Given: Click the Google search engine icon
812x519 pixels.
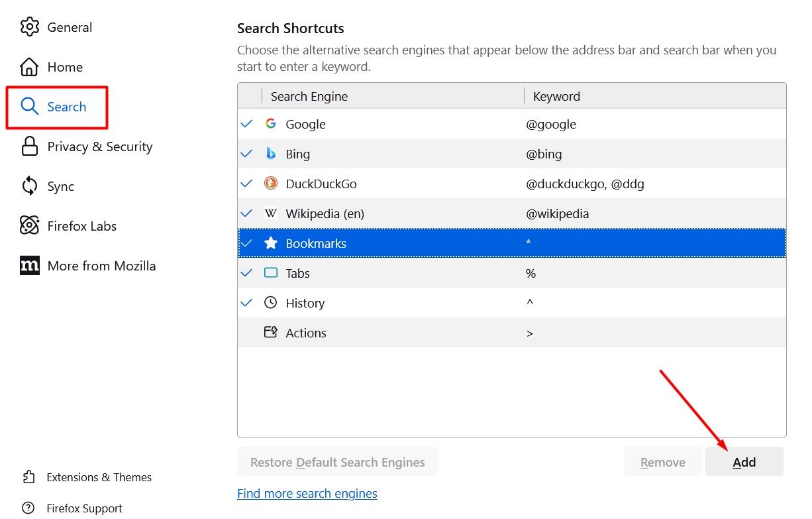Looking at the screenshot, I should pyautogui.click(x=271, y=124).
